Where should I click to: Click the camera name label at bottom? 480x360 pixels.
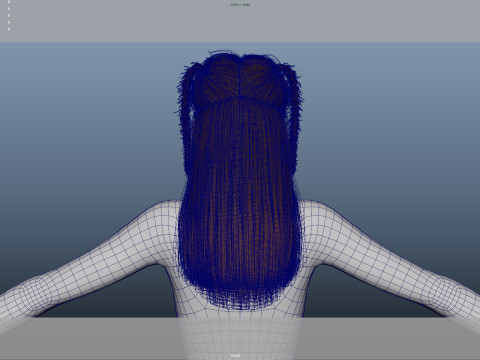pyautogui.click(x=236, y=355)
